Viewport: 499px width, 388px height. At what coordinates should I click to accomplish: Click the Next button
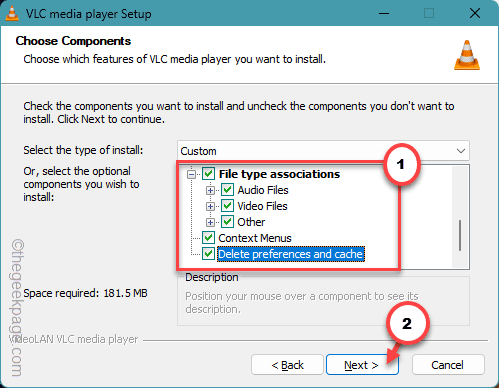tap(362, 365)
